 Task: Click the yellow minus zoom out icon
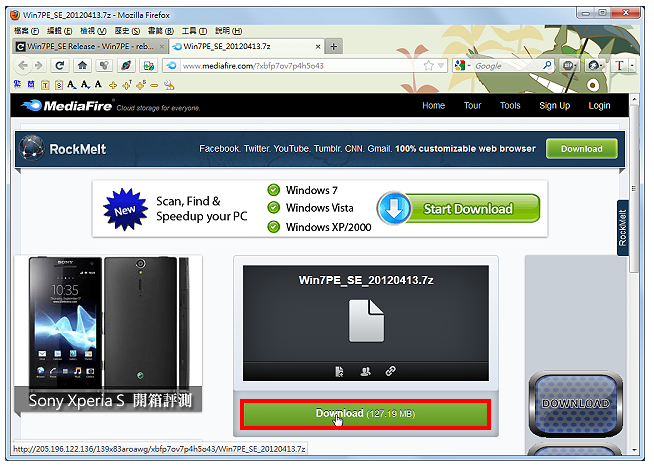coord(154,85)
